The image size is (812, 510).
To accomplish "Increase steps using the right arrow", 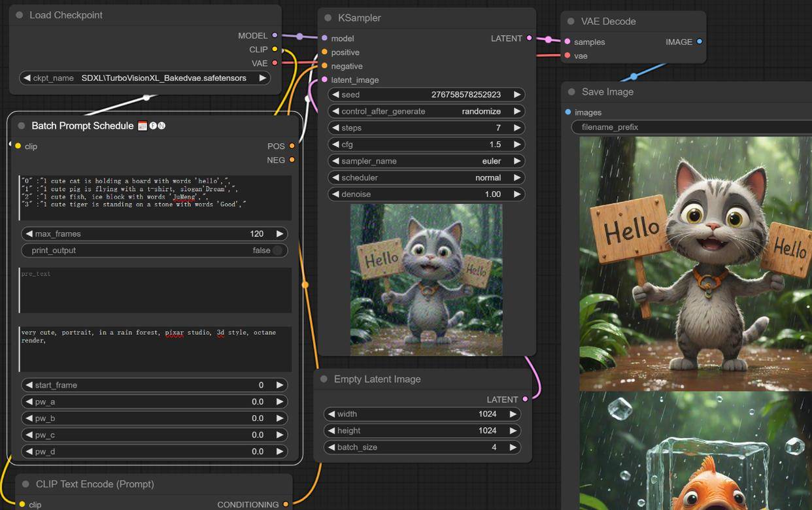I will point(516,128).
